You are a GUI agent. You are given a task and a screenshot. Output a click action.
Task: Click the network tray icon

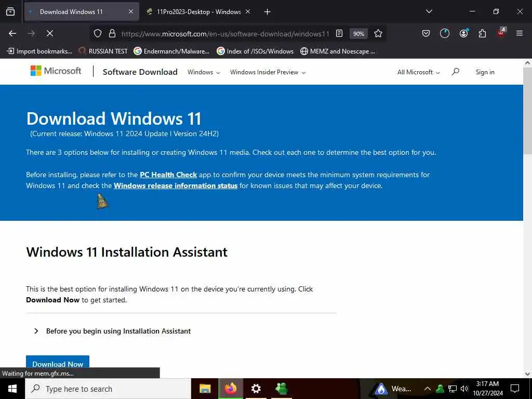coord(453,389)
